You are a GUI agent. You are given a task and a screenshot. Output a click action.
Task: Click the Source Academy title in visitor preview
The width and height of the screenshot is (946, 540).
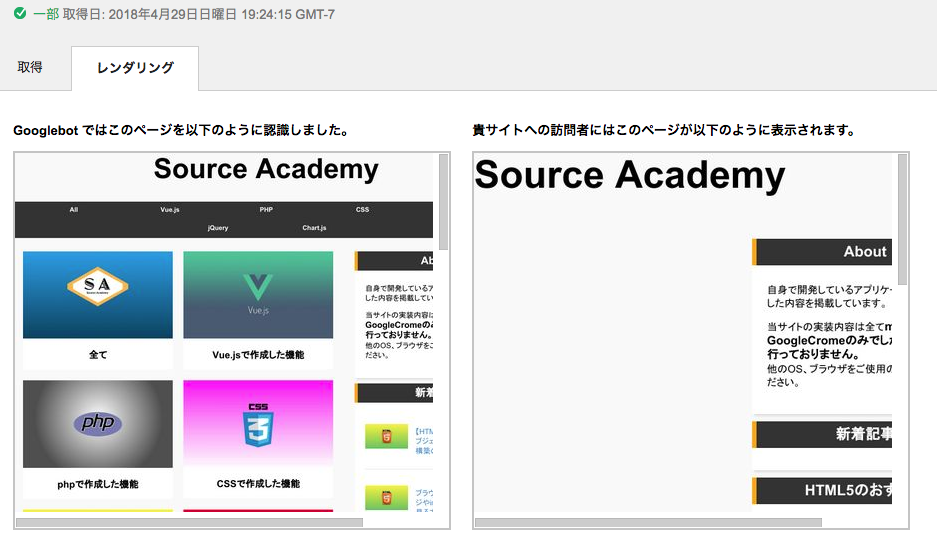point(630,175)
